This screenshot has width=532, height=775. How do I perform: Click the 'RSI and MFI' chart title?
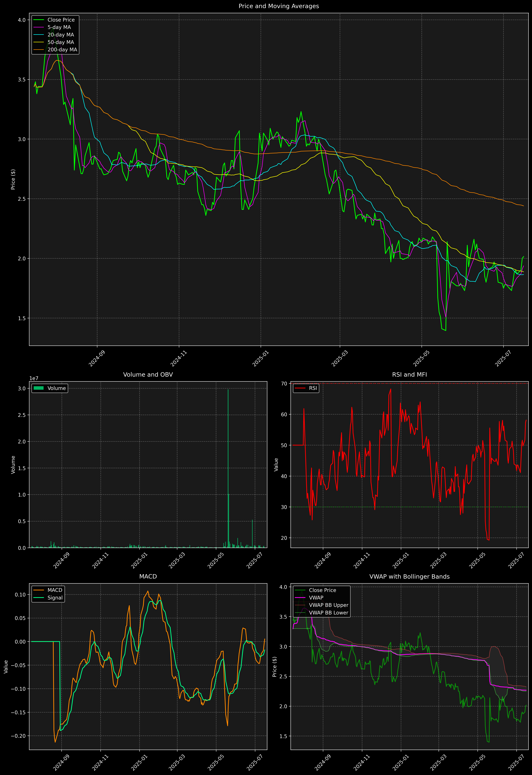(x=409, y=374)
